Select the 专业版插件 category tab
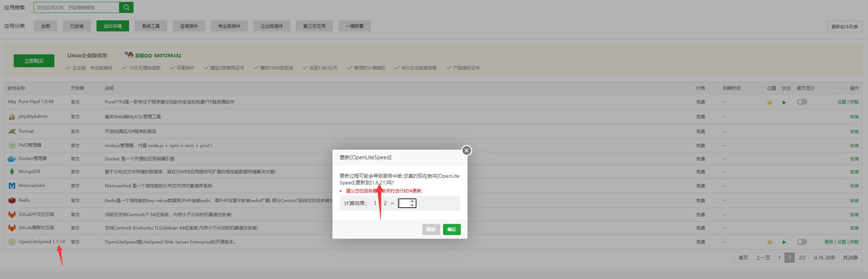 (x=229, y=26)
